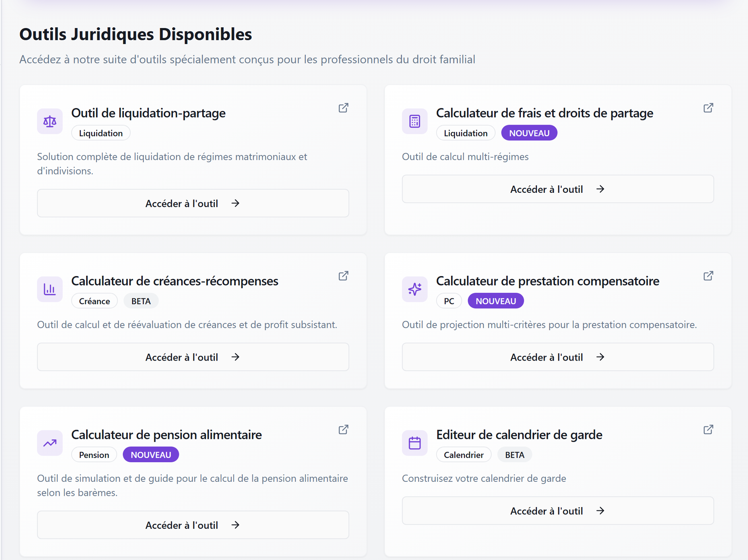748x560 pixels.
Task: Open calendrier de garde external link icon
Action: click(x=708, y=430)
